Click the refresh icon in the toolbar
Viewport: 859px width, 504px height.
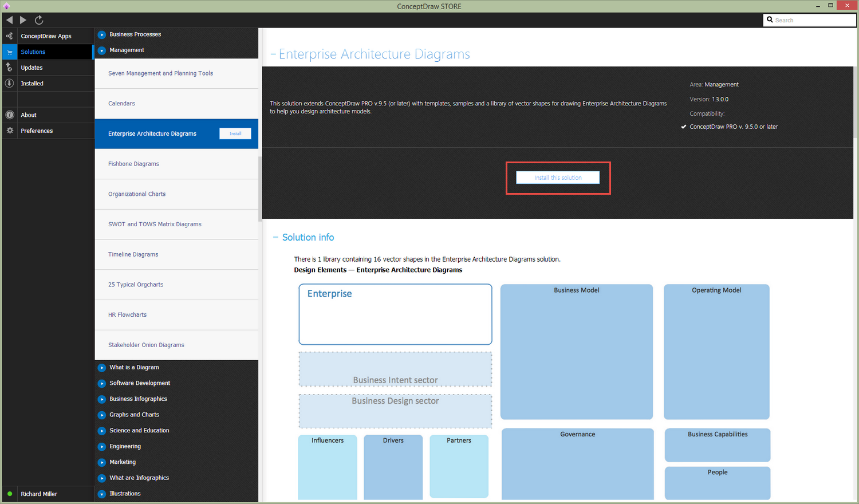[39, 20]
